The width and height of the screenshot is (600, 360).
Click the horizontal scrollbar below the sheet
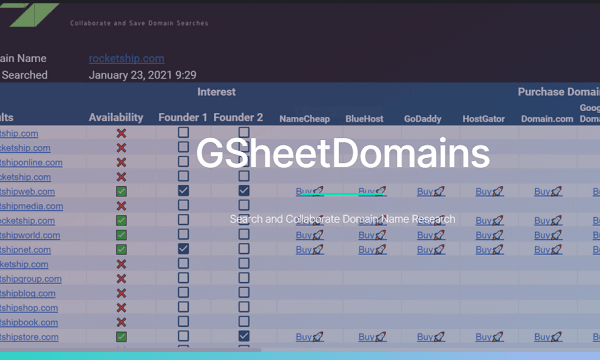[x=130, y=350]
